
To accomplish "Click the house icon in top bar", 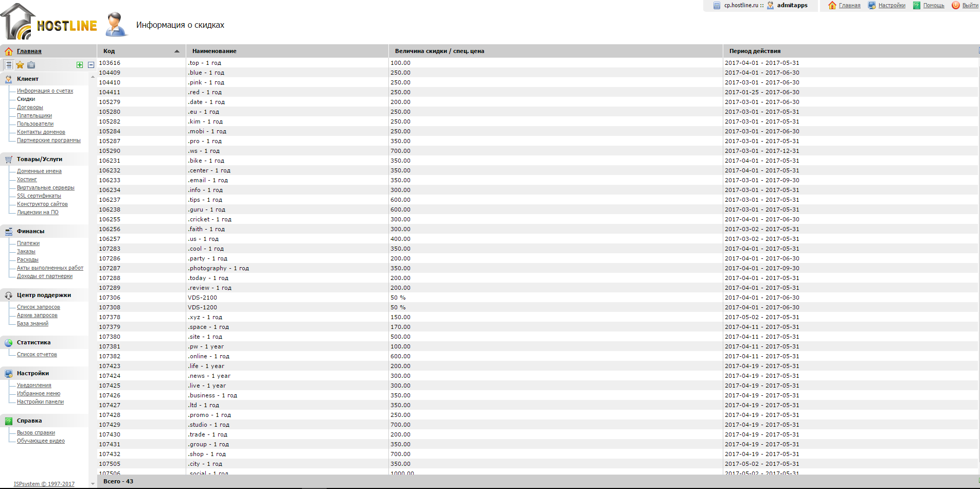I will click(832, 5).
